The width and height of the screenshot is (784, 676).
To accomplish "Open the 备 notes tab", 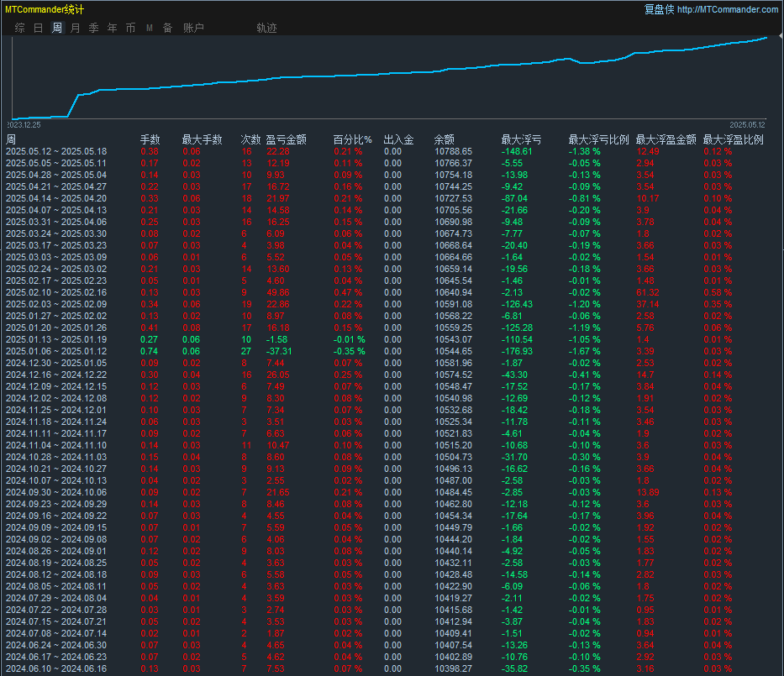I will 167,28.
